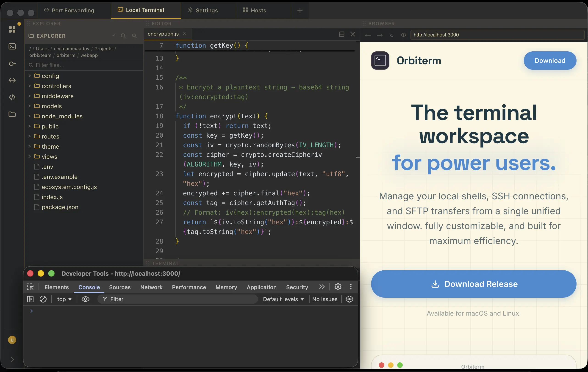The width and height of the screenshot is (588, 372).
Task: Expand the public folder
Action: 30,126
